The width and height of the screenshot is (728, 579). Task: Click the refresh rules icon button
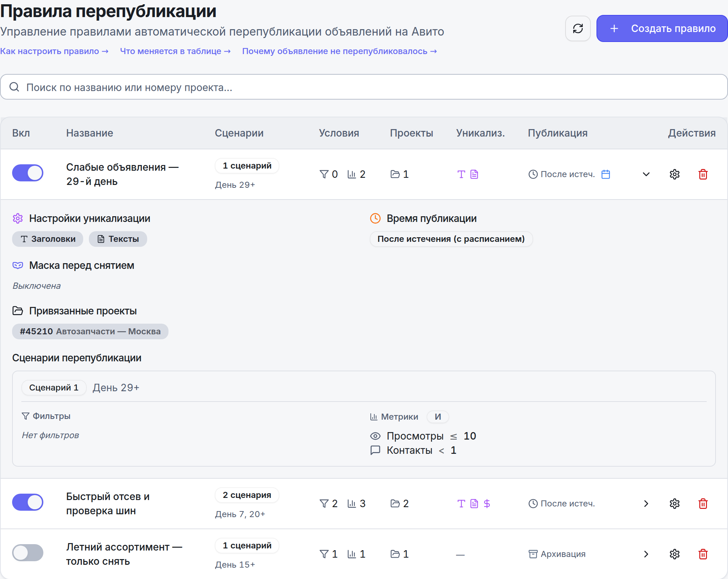coord(578,28)
